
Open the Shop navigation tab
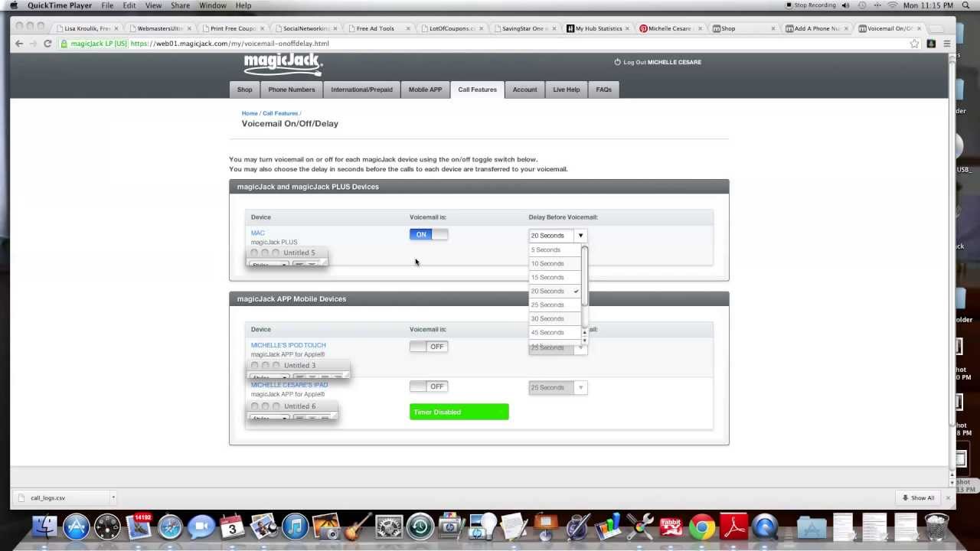(x=244, y=90)
